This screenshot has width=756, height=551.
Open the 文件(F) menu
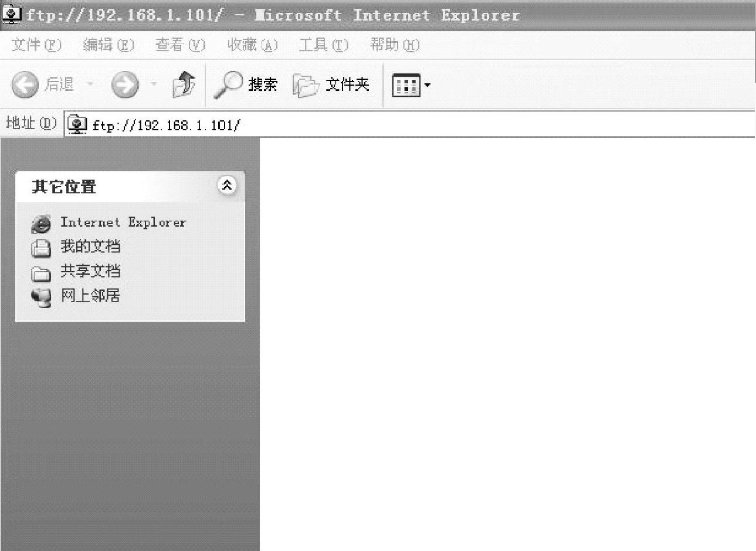[x=36, y=45]
